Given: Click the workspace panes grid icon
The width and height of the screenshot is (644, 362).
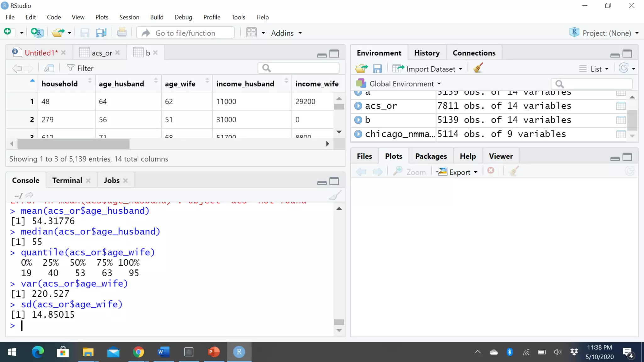Looking at the screenshot, I should point(251,33).
